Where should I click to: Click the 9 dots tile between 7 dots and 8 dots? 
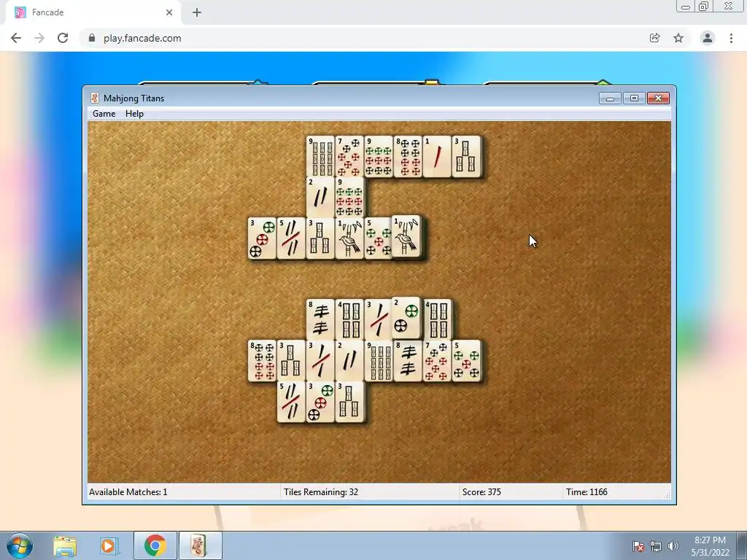coord(379,157)
